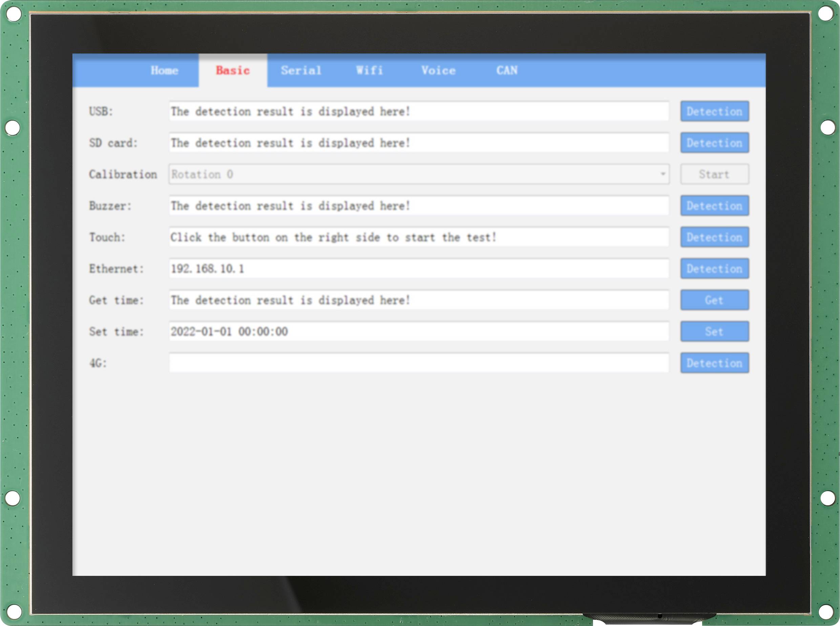The width and height of the screenshot is (840, 626).
Task: Open the Home tab
Action: pos(164,70)
